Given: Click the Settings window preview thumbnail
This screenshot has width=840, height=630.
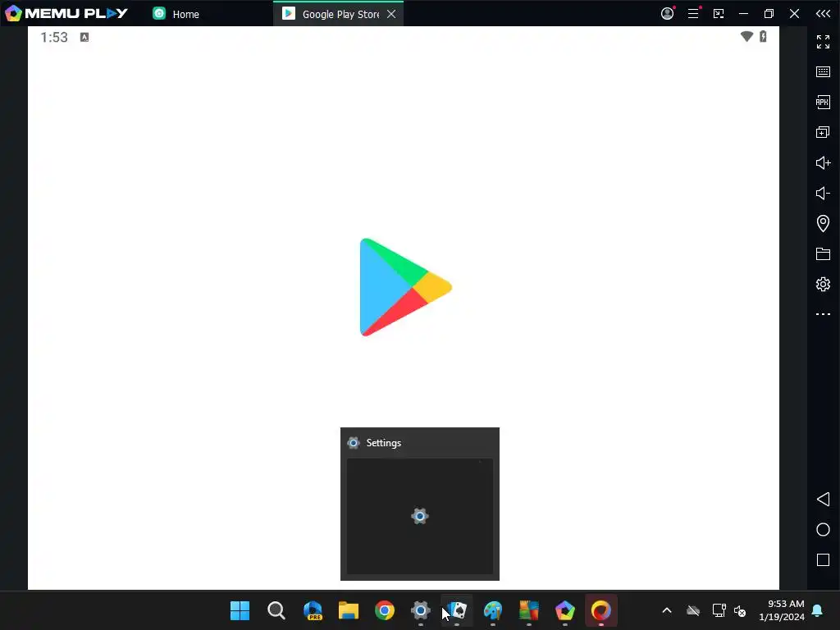Looking at the screenshot, I should 420,516.
